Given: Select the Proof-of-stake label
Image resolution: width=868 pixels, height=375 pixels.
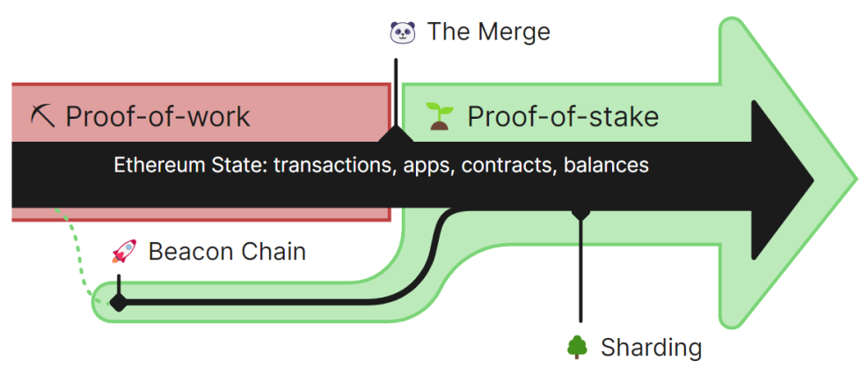Looking at the screenshot, I should pos(564,117).
